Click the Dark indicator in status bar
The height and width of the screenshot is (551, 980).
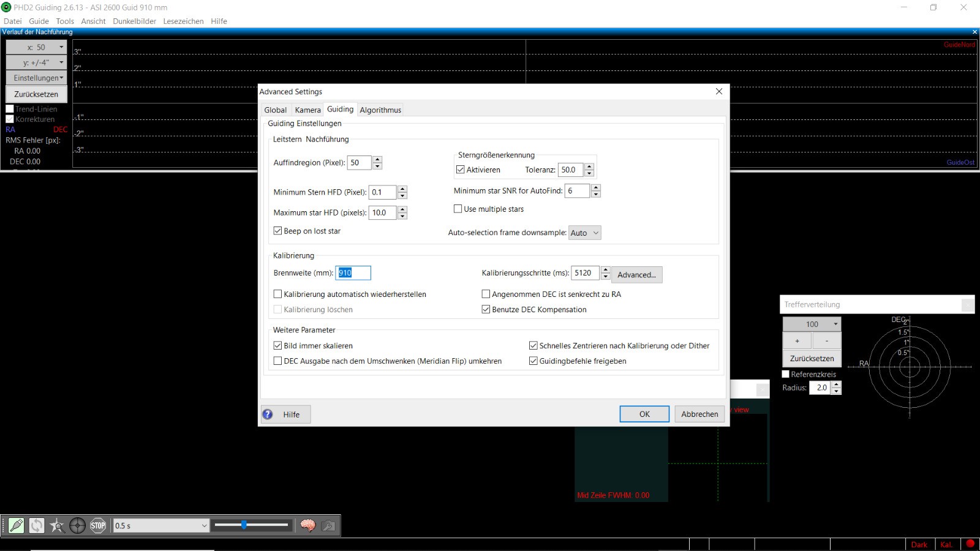[x=919, y=544]
